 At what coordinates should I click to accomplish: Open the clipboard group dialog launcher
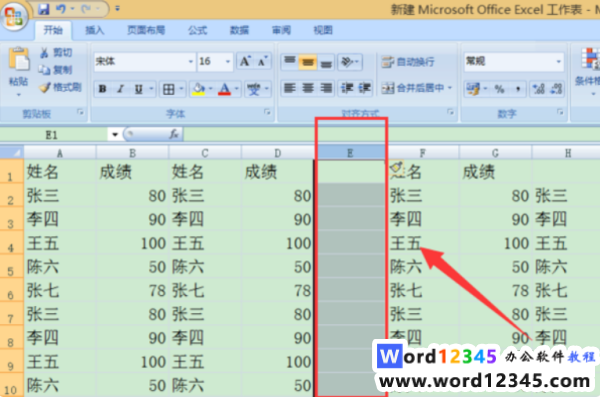click(x=80, y=112)
